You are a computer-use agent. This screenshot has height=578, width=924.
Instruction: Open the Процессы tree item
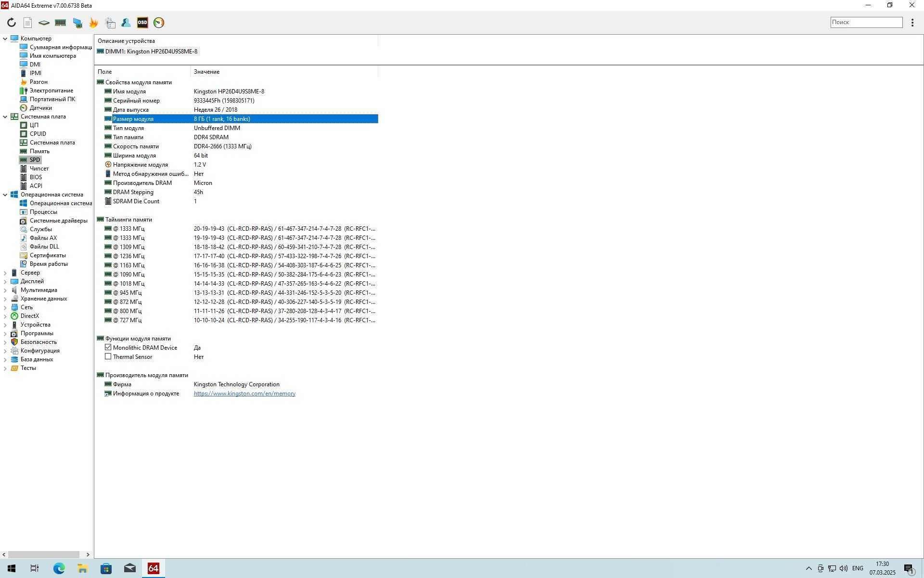43,212
